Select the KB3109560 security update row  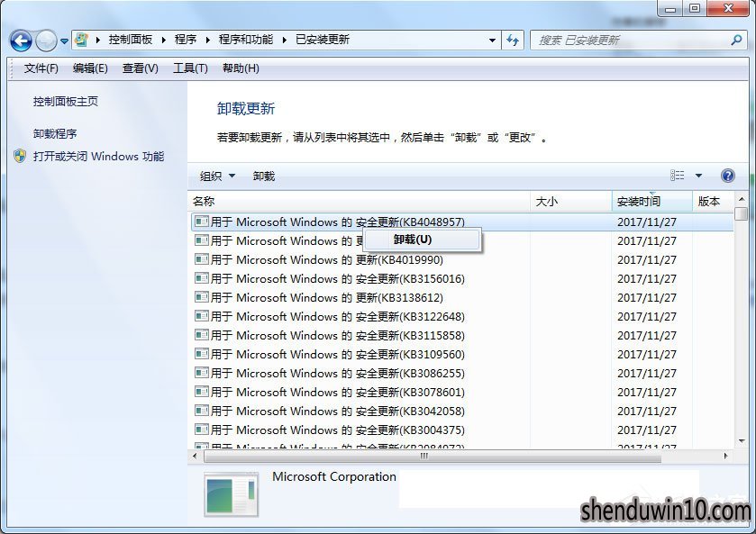462,354
